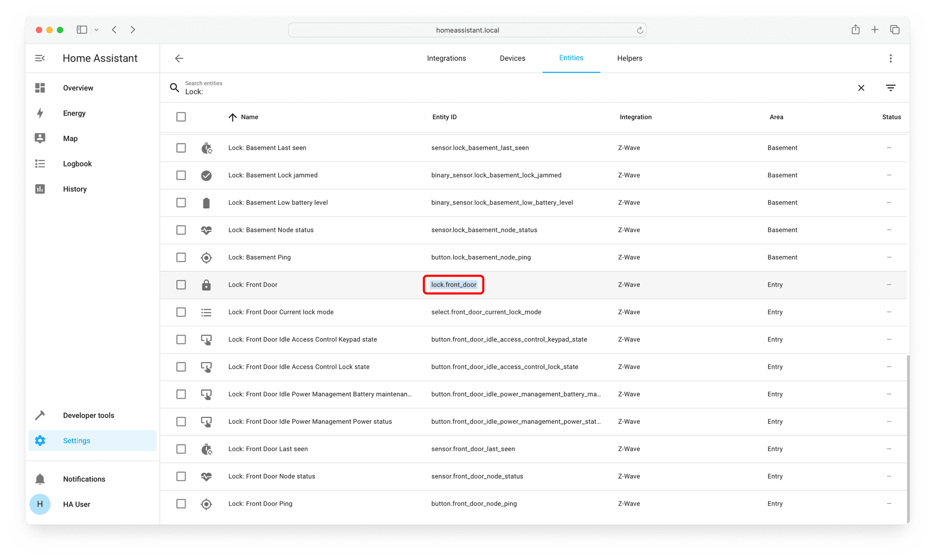935x560 pixels.
Task: Click the ping icon for Basement Ping
Action: click(206, 258)
